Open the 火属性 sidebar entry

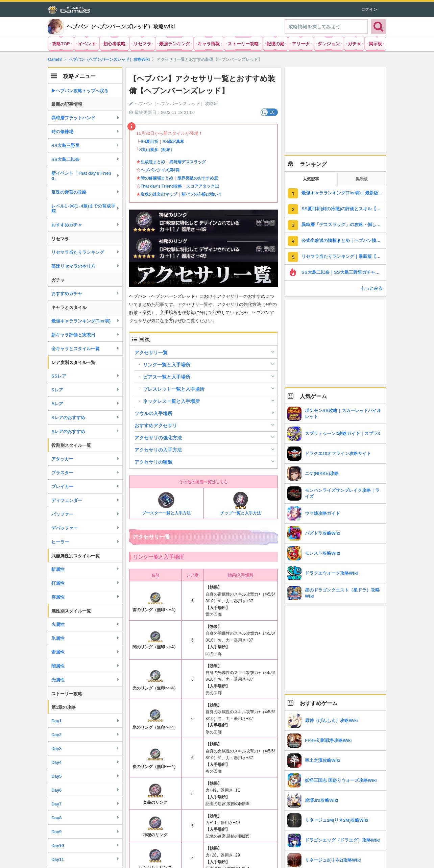[85, 624]
